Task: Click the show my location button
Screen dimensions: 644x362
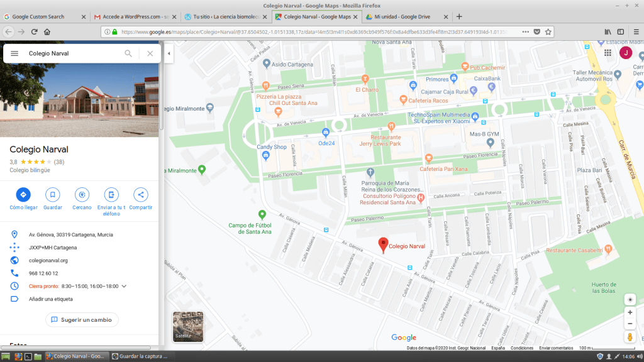Action: [x=630, y=299]
